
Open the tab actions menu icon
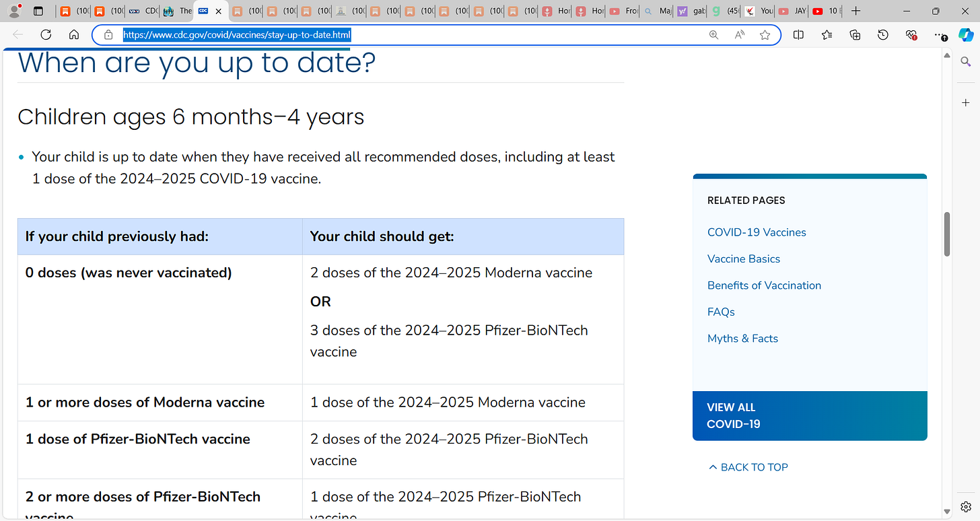38,11
